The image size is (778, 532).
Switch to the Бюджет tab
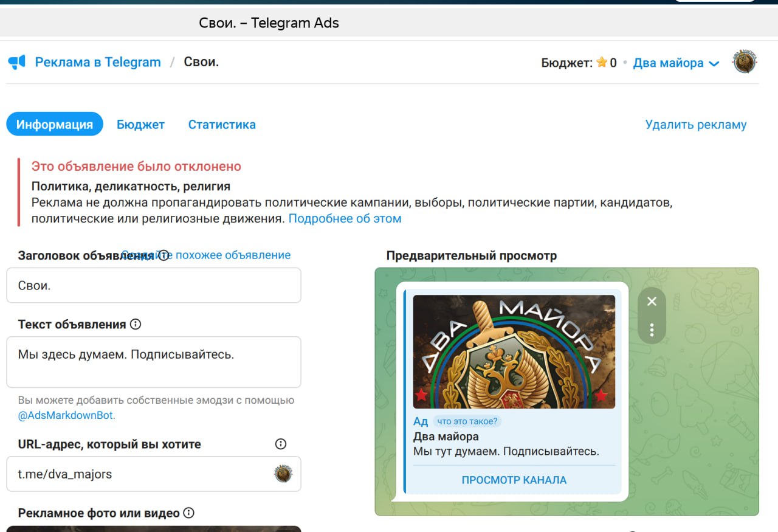(141, 125)
